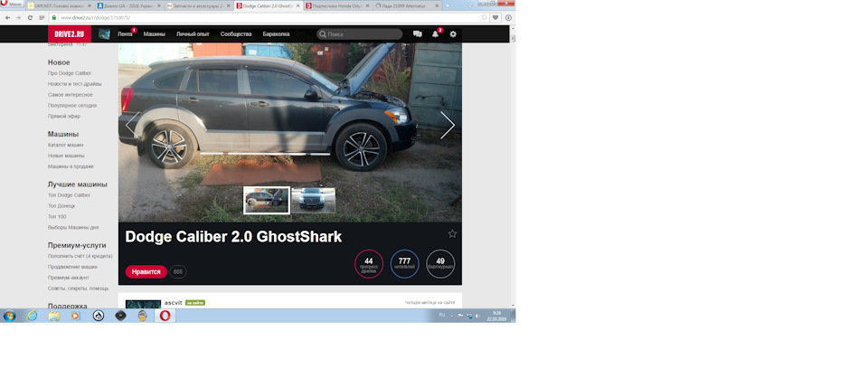
Task: Open Топ Донецк link
Action: pos(61,206)
